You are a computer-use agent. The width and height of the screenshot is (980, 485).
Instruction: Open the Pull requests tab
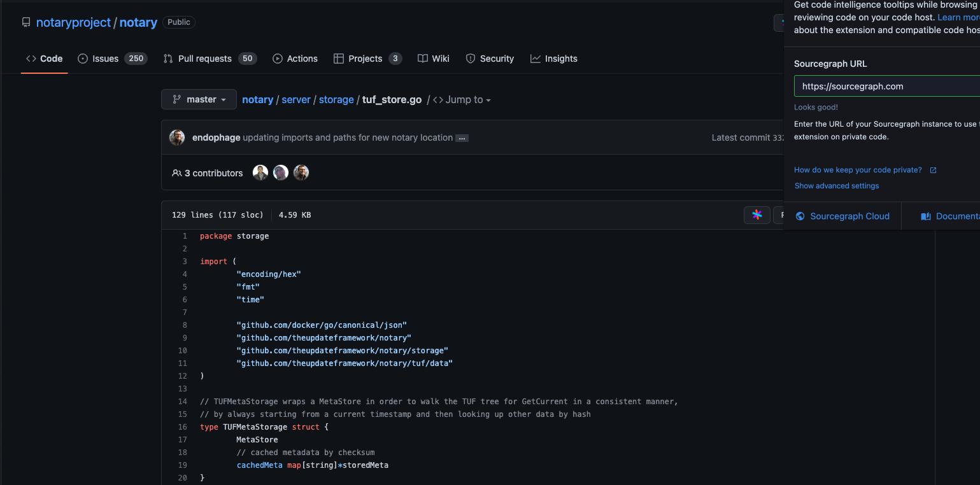point(209,59)
